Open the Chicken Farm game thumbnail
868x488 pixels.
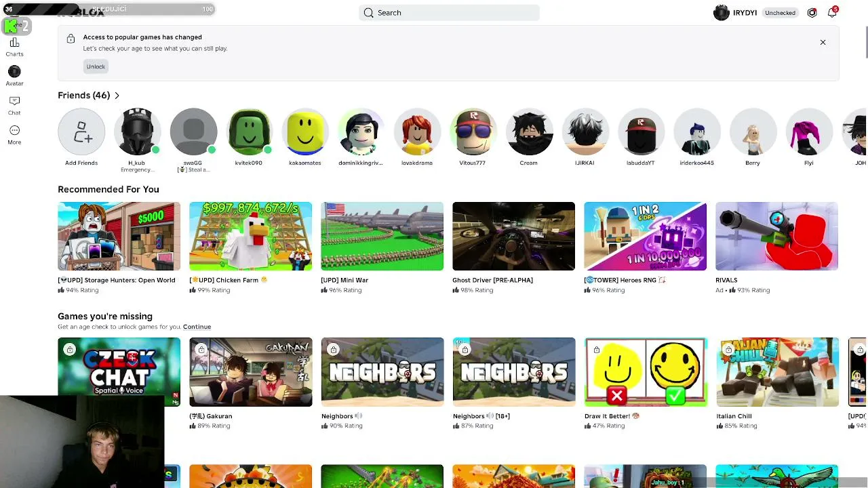pyautogui.click(x=250, y=236)
